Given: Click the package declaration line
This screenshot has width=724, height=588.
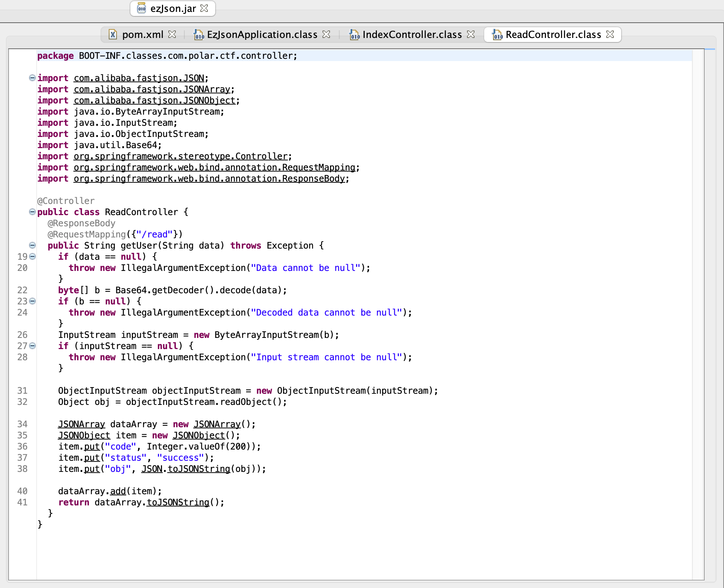Looking at the screenshot, I should pyautogui.click(x=167, y=56).
